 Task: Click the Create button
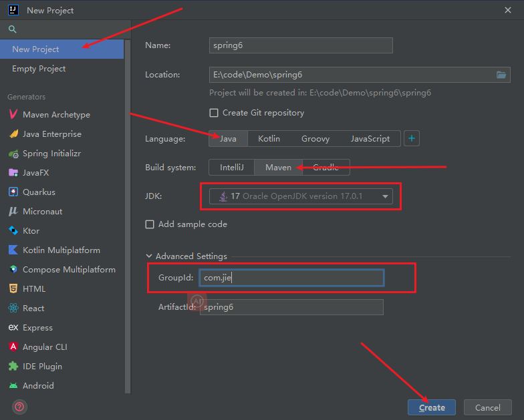[x=432, y=407]
